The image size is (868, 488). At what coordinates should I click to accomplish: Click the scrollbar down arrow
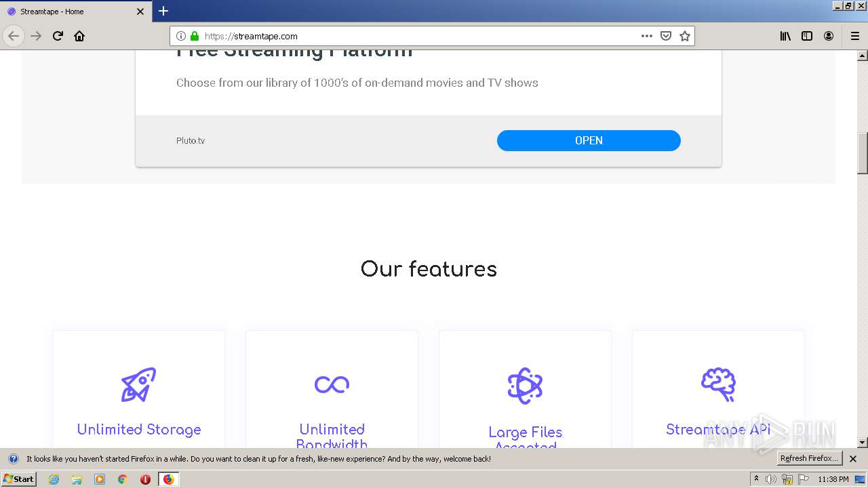(x=863, y=443)
